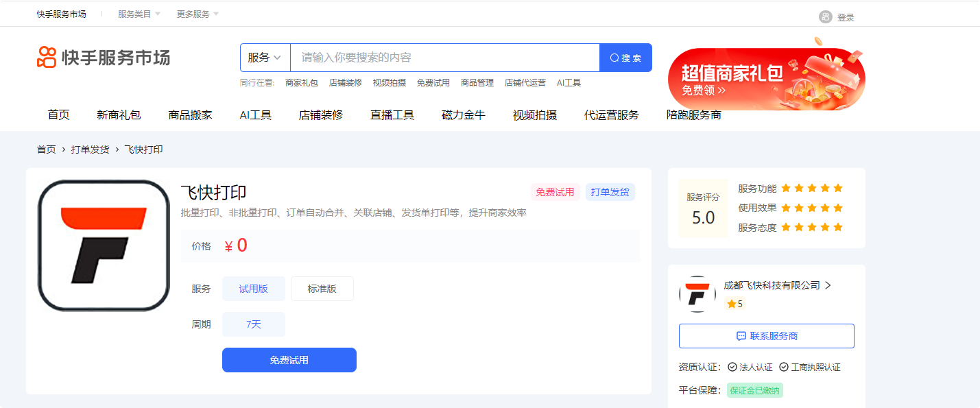Expand the 服务类目 dropdown menu
The image size is (980, 408).
[139, 14]
